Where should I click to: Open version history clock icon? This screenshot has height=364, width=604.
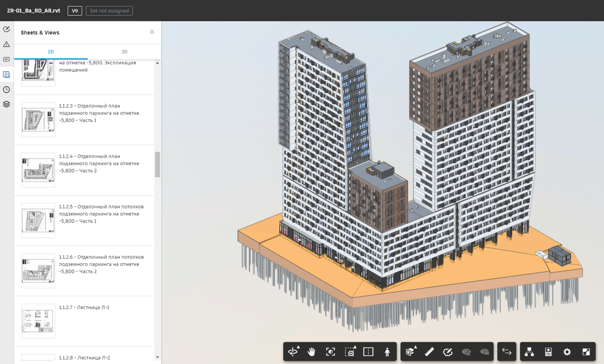pos(7,90)
